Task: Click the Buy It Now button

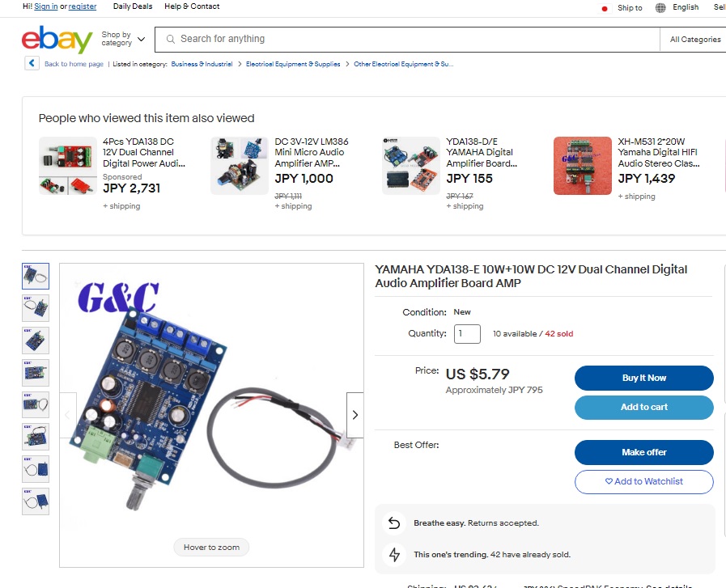Action: (644, 378)
